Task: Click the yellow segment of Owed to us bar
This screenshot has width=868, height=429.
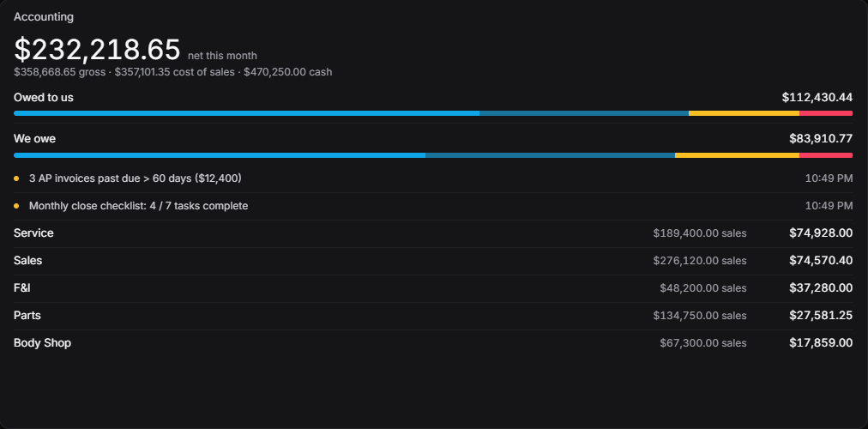Action: tap(744, 113)
